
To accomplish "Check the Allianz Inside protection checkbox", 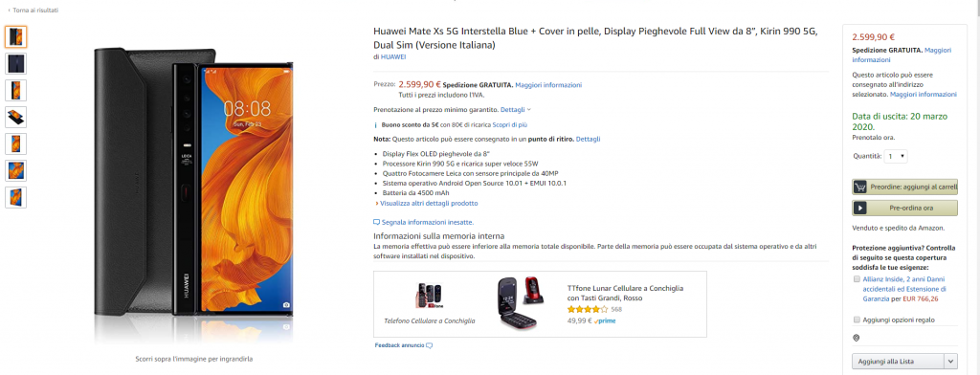I will click(857, 279).
